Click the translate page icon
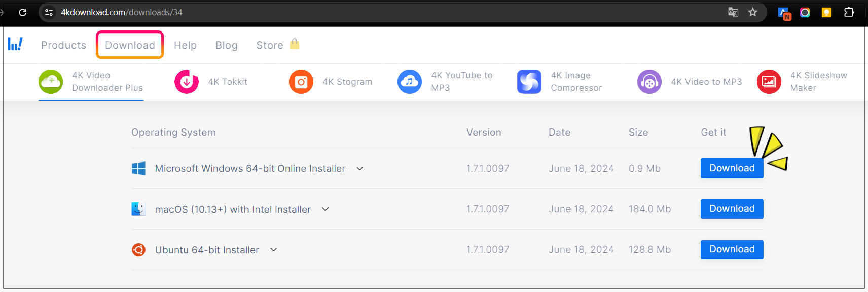Image resolution: width=868 pixels, height=292 pixels. [733, 12]
